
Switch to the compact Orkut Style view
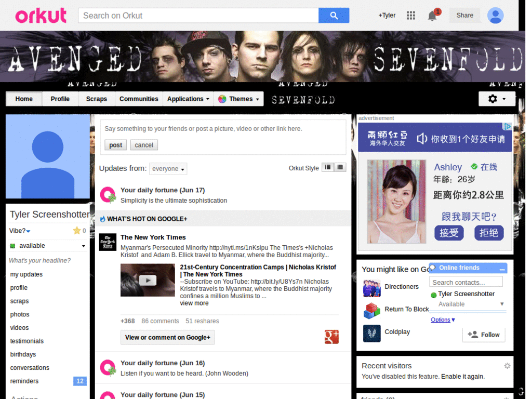pyautogui.click(x=328, y=167)
